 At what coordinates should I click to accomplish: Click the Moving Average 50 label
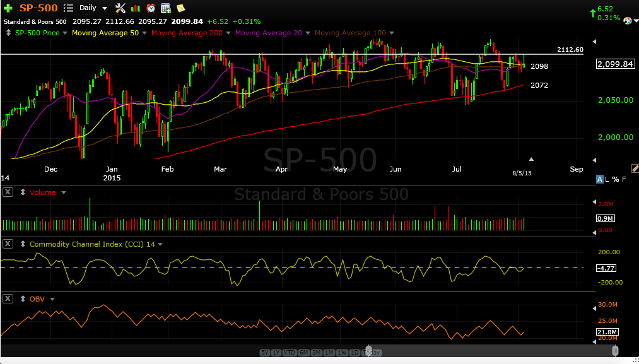click(x=105, y=33)
